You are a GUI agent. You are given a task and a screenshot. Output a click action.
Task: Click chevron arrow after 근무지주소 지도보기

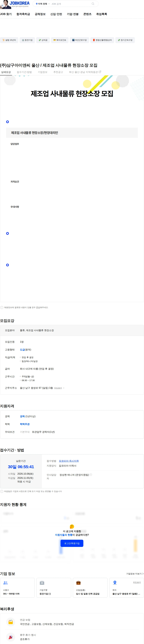pos(64,388)
